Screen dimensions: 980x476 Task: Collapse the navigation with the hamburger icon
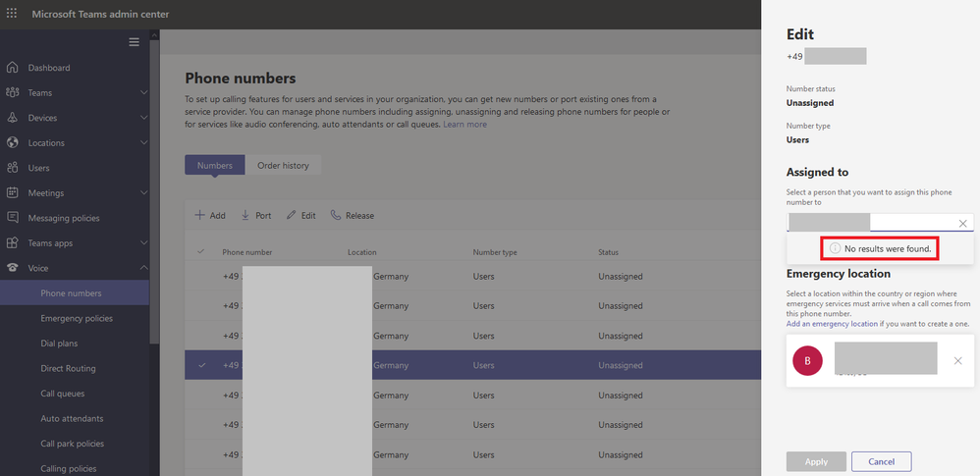(x=134, y=42)
